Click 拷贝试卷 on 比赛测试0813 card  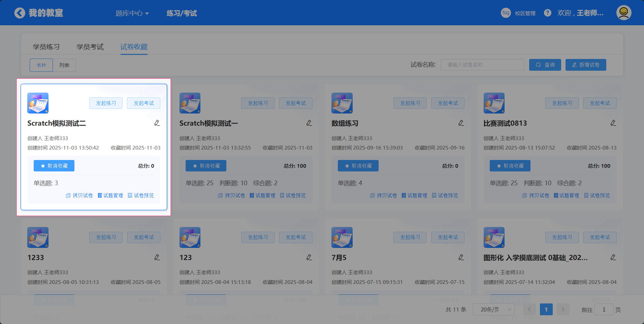tap(536, 195)
